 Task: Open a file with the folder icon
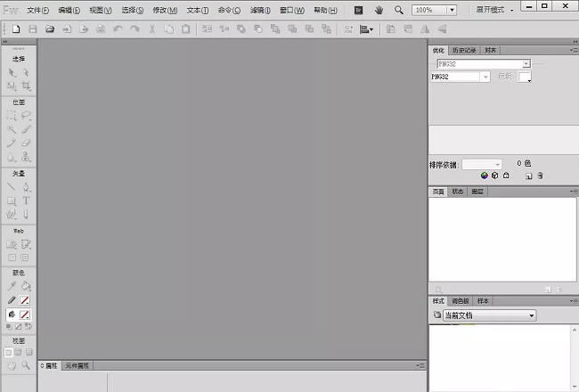coord(50,29)
